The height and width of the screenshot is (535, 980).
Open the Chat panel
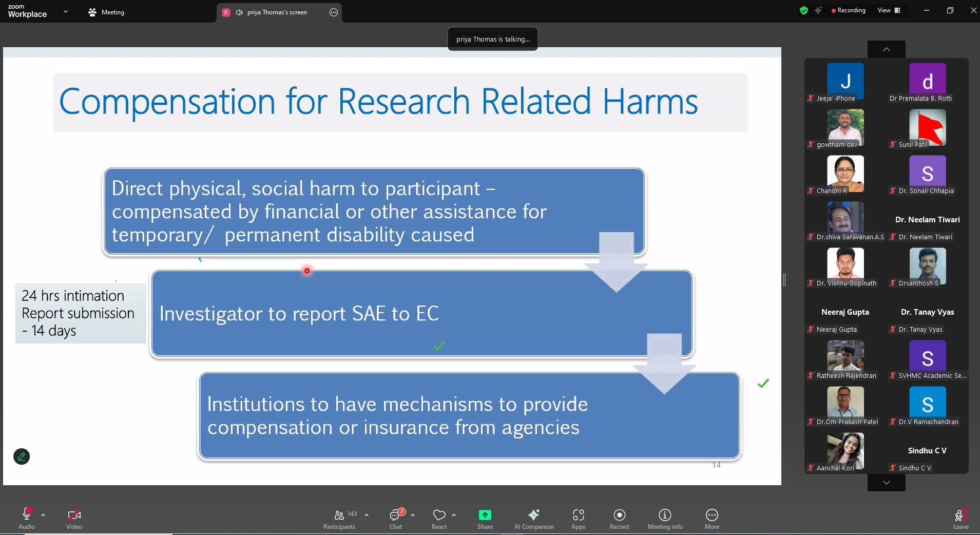(395, 519)
